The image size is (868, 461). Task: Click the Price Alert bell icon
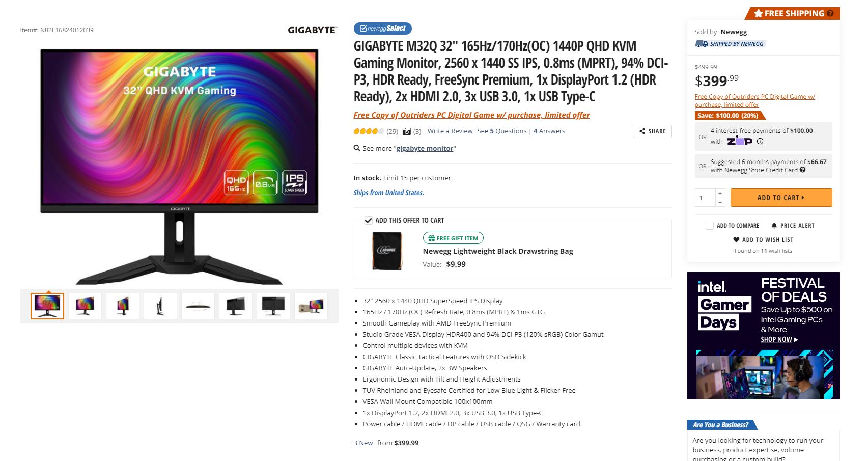pos(774,226)
